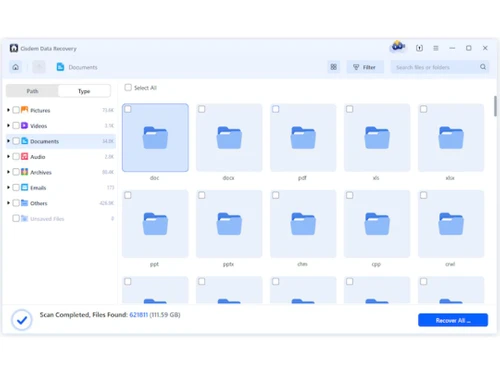Open the ppt folder

pos(155,224)
